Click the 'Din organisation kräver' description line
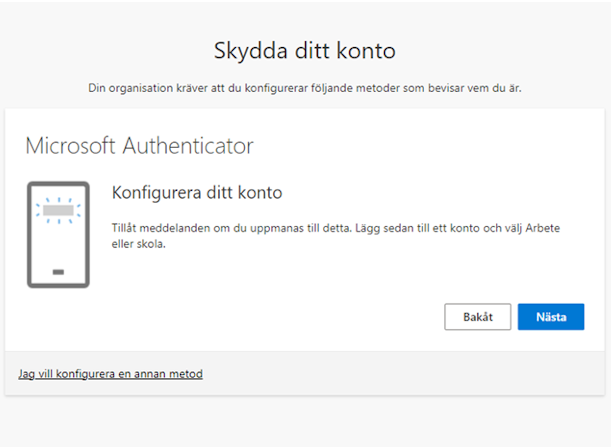Viewport: 611px width, 447px height. (305, 88)
